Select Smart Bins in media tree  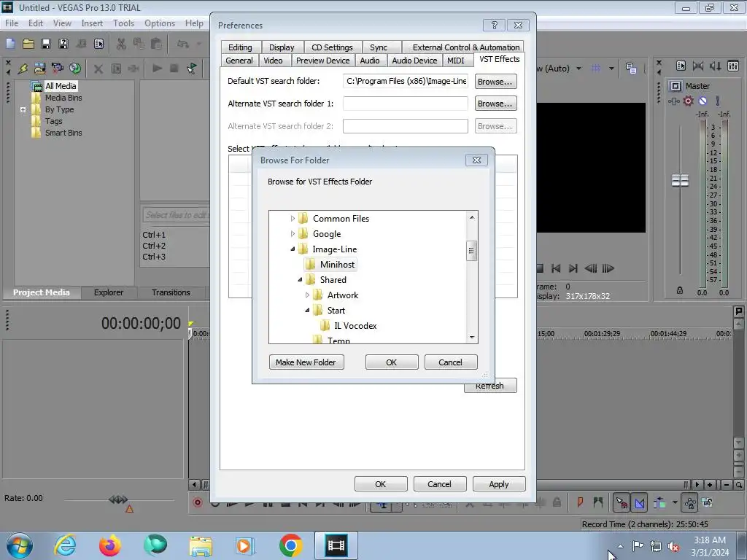pos(63,133)
